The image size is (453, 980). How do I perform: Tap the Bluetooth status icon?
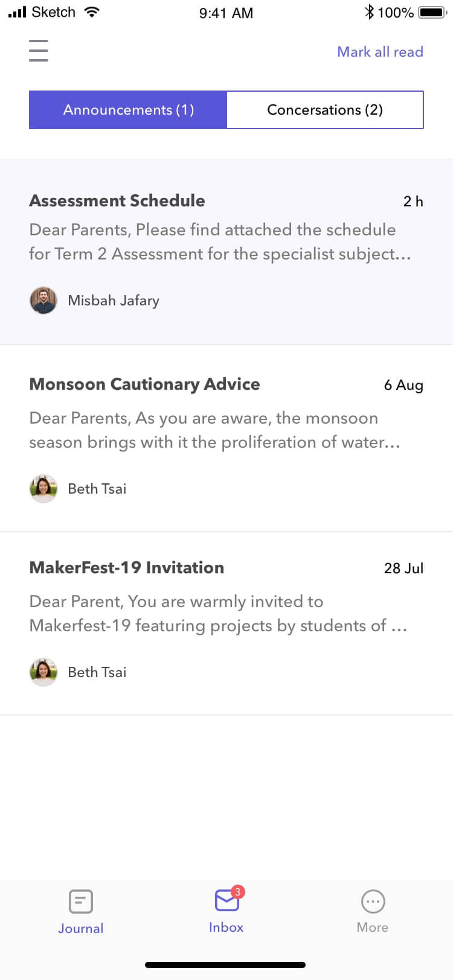[x=369, y=12]
